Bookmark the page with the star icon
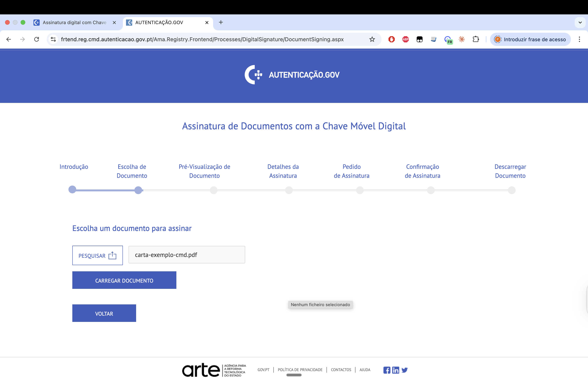This screenshot has width=588, height=382. 372,39
